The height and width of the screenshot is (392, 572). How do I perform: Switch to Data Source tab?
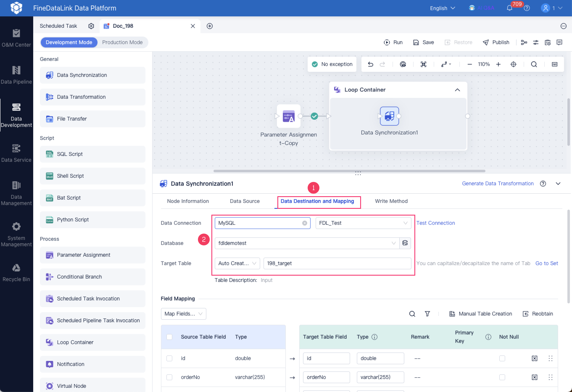coord(245,201)
